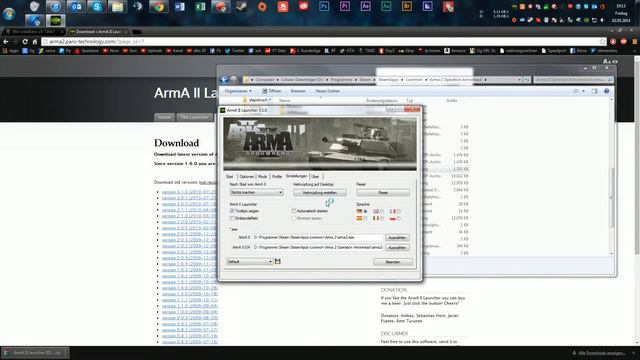Click the Reset button

click(383, 192)
